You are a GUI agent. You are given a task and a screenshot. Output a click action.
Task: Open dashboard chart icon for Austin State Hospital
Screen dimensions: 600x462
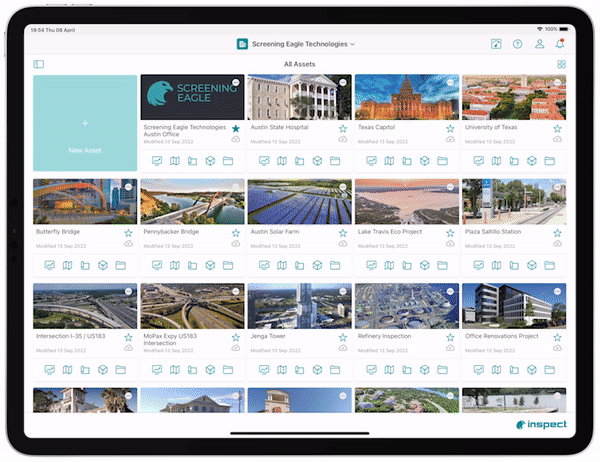pos(264,161)
